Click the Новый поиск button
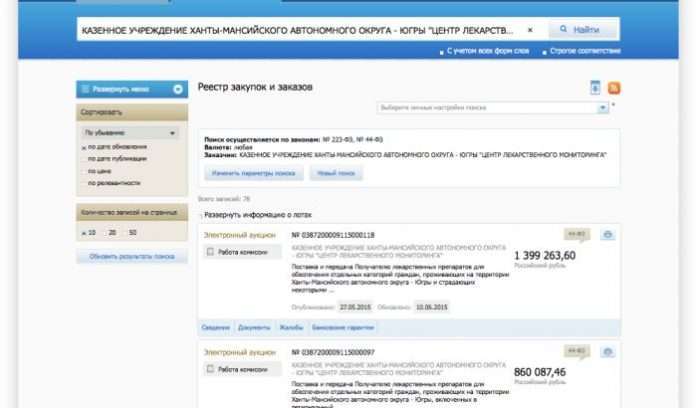Image resolution: width=696 pixels, height=408 pixels. [x=336, y=174]
